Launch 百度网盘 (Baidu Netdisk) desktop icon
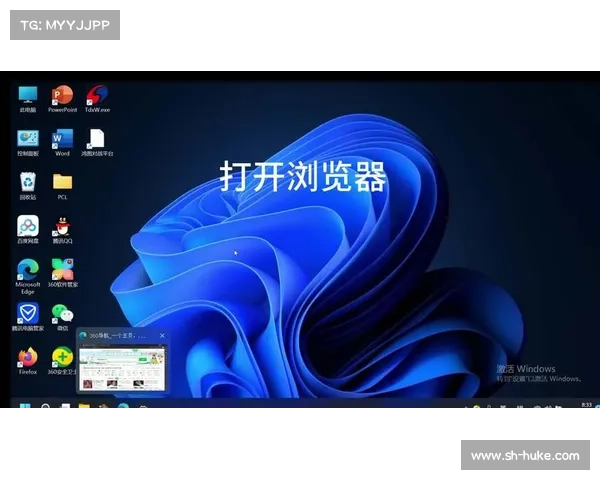 click(x=28, y=230)
